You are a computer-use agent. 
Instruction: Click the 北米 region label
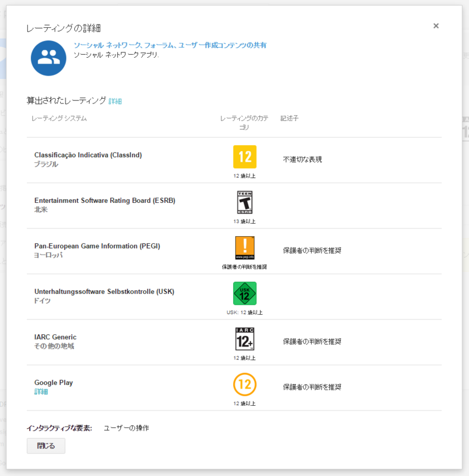[x=41, y=209]
